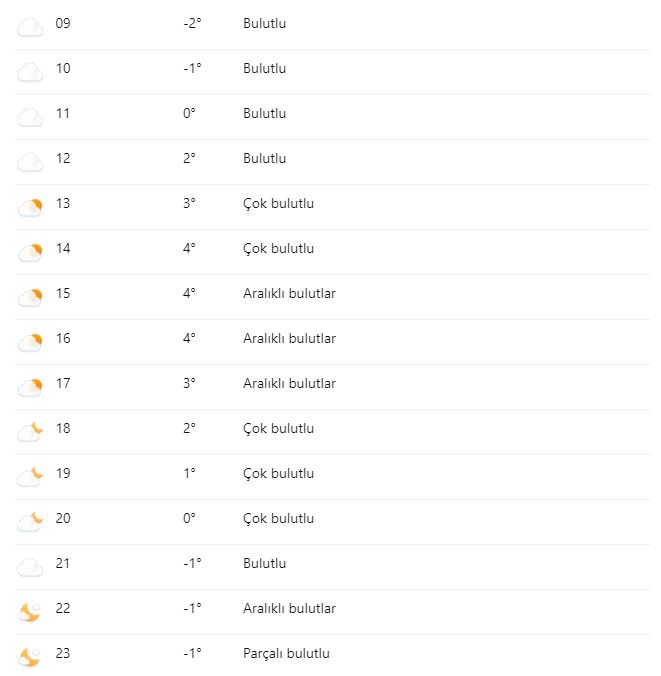Select the moon-cloud icon at hour 18
661x676 pixels.
pyautogui.click(x=30, y=432)
